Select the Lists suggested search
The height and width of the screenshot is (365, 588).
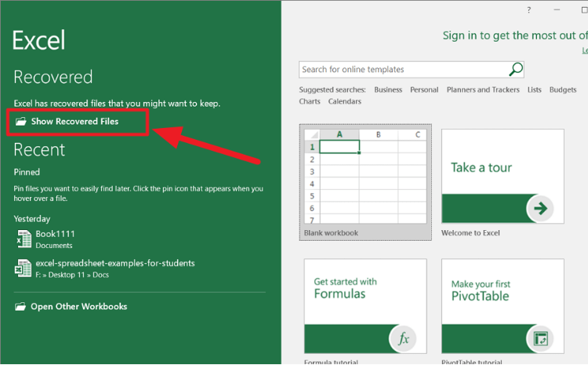pos(535,89)
